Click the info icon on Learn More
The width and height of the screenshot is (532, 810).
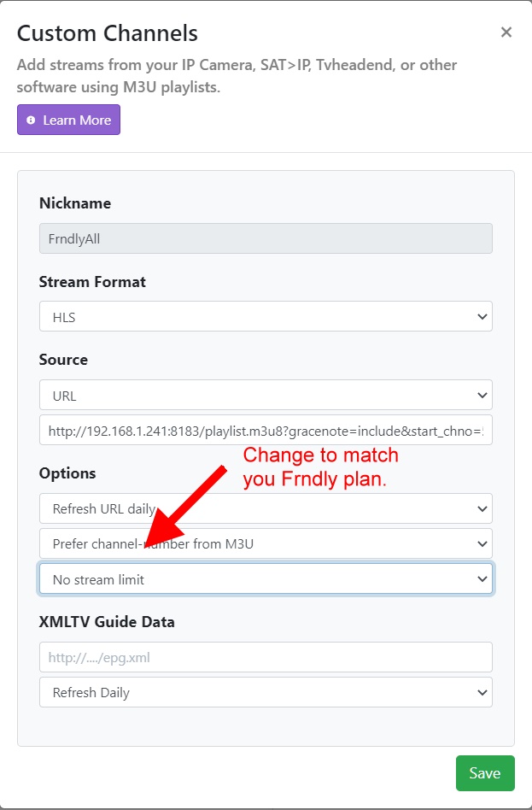(x=32, y=120)
